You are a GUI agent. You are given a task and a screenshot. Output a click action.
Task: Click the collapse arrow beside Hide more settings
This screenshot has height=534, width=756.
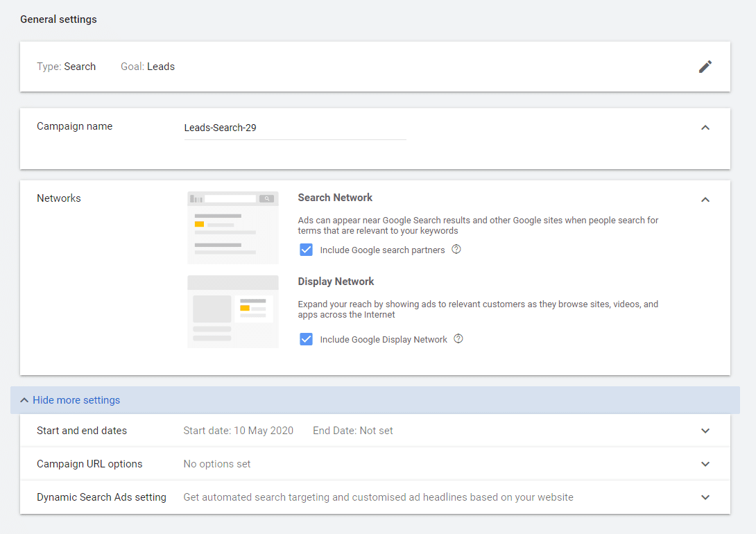[x=24, y=400]
